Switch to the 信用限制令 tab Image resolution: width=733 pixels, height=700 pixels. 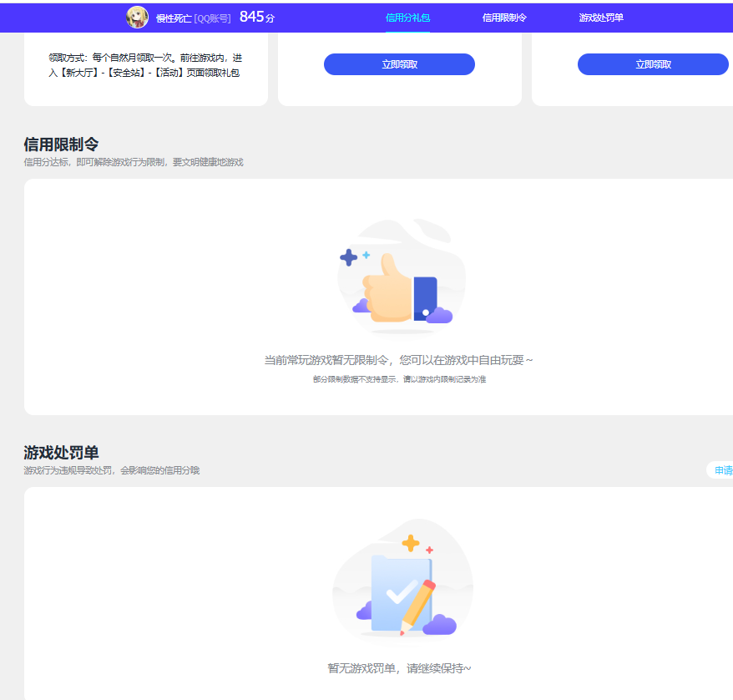click(x=506, y=17)
